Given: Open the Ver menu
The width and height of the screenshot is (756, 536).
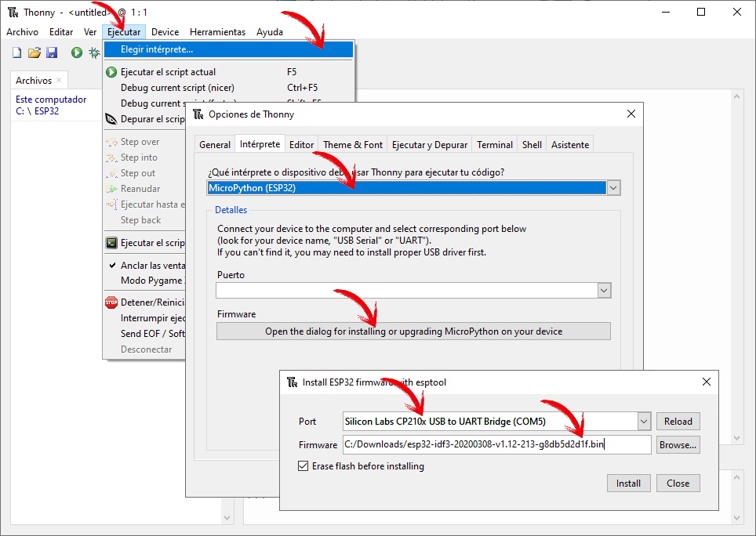Looking at the screenshot, I should 90,32.
